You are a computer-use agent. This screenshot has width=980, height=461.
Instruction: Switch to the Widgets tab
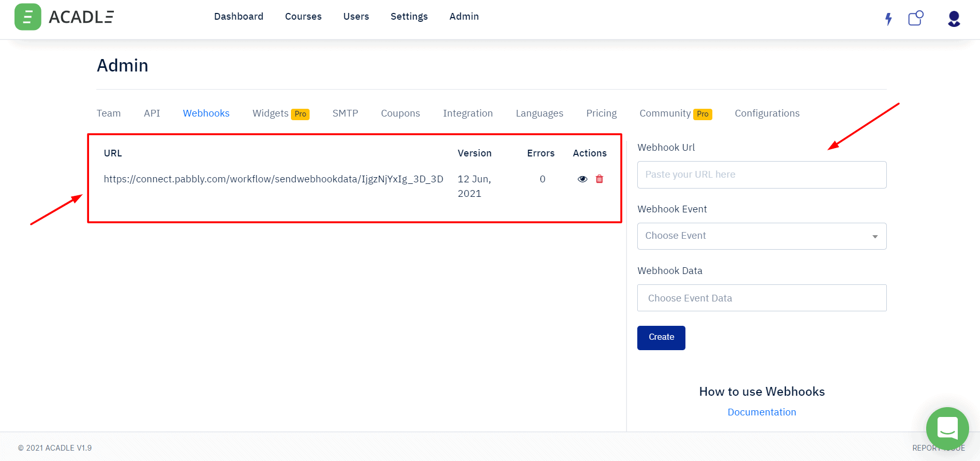pyautogui.click(x=271, y=113)
